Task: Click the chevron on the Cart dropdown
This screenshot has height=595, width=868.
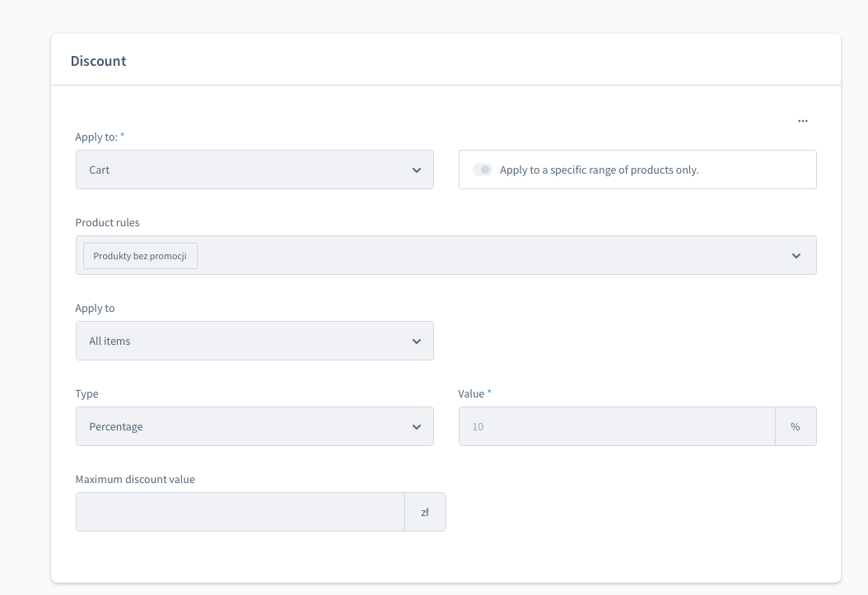Action: pos(417,170)
